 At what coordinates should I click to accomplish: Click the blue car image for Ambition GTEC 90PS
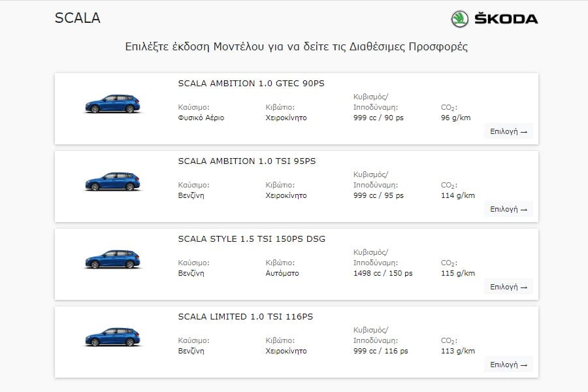pos(112,105)
